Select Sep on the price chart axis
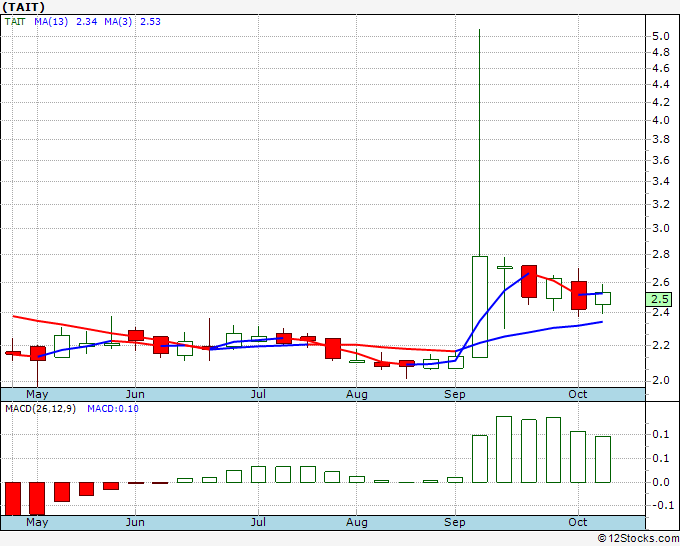 [456, 394]
